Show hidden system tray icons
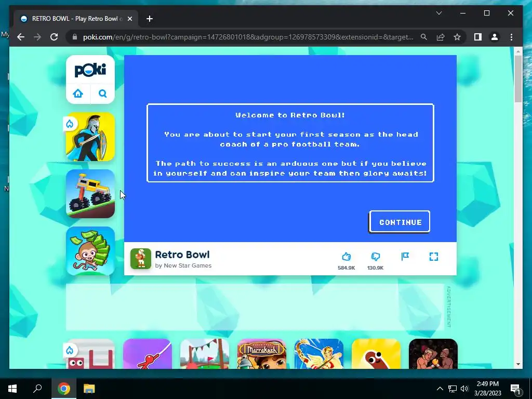 (440, 389)
